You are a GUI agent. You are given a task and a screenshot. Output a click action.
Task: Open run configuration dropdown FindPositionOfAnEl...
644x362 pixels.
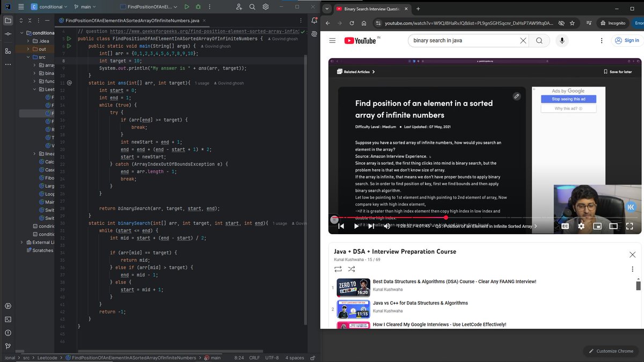click(150, 7)
